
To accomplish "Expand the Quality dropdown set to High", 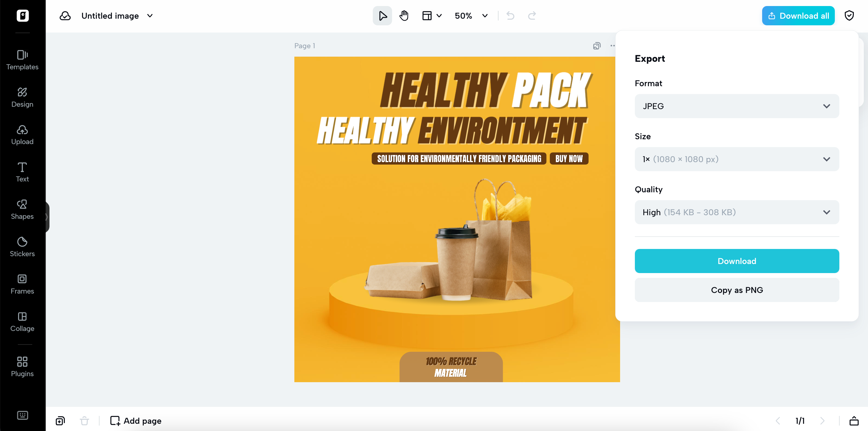I will (736, 212).
